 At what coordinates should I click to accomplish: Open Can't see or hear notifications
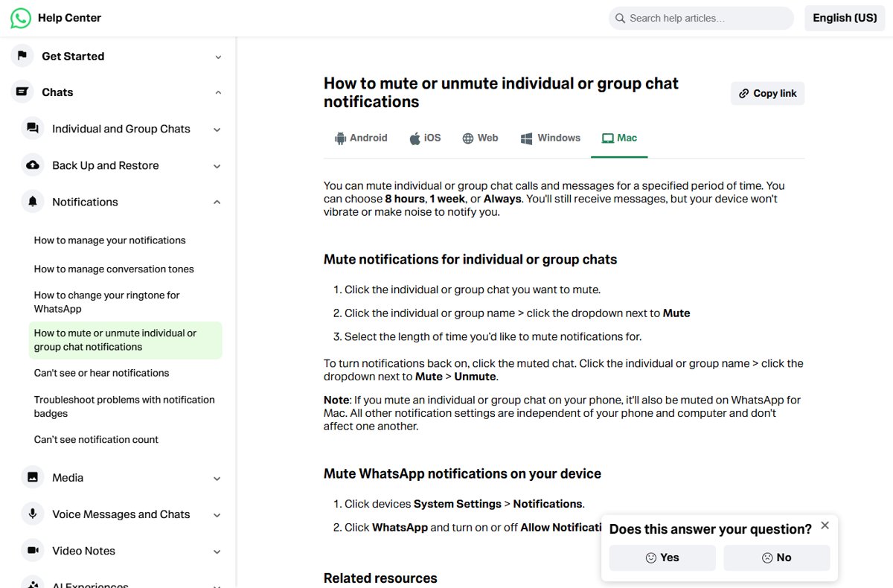pos(101,373)
